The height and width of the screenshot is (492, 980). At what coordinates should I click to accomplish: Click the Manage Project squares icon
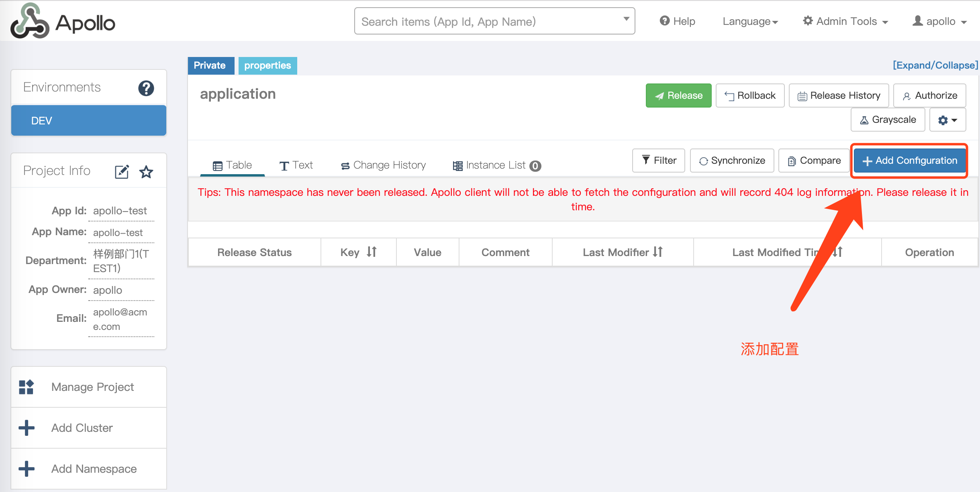(27, 387)
